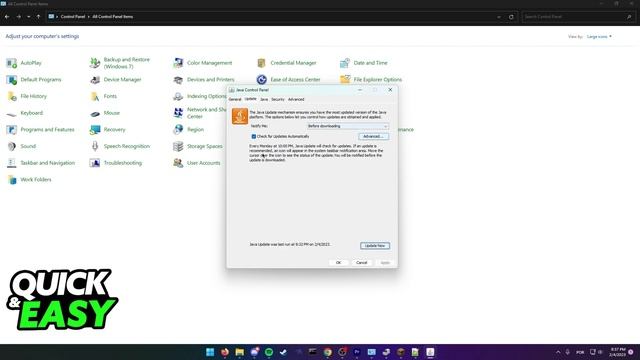Open Programs and Features
Screen dimensions: 640x360
click(40, 130)
